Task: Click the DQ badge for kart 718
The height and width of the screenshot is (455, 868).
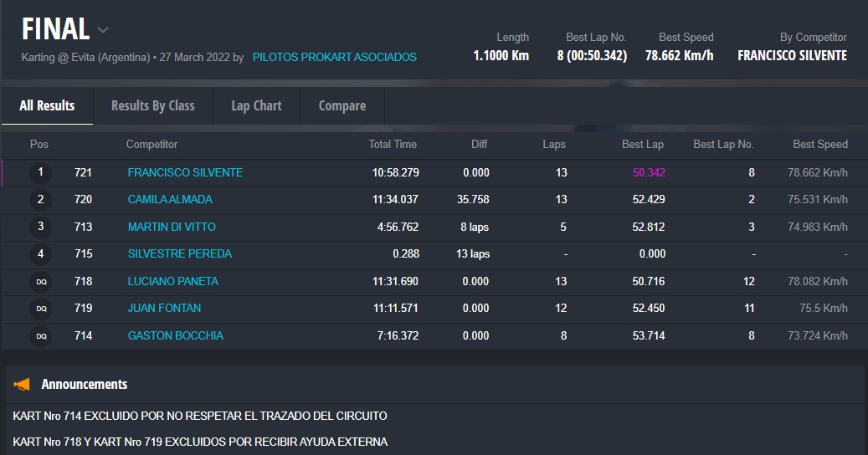Action: click(x=40, y=282)
